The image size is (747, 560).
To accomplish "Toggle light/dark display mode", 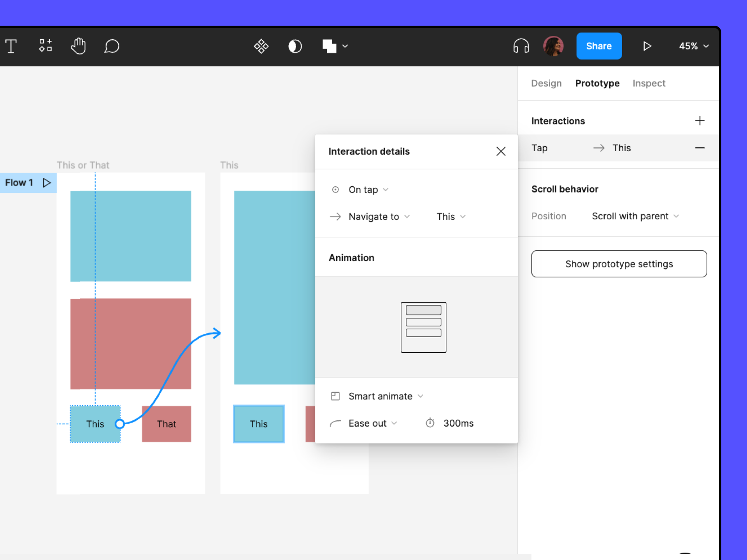I will coord(293,46).
